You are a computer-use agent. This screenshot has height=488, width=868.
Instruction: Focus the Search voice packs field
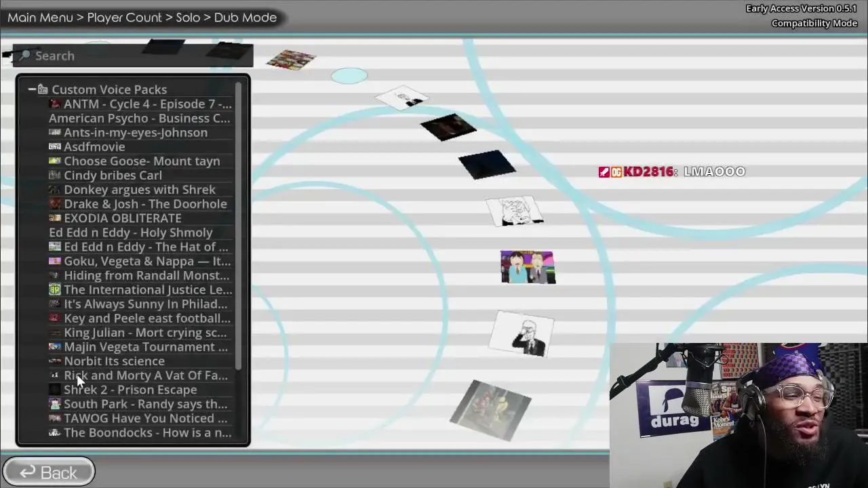(134, 56)
